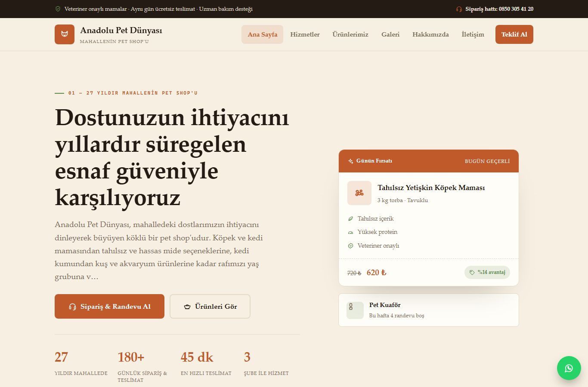Navigate to Galeri
Image resolution: width=588 pixels, height=387 pixels.
click(x=390, y=34)
